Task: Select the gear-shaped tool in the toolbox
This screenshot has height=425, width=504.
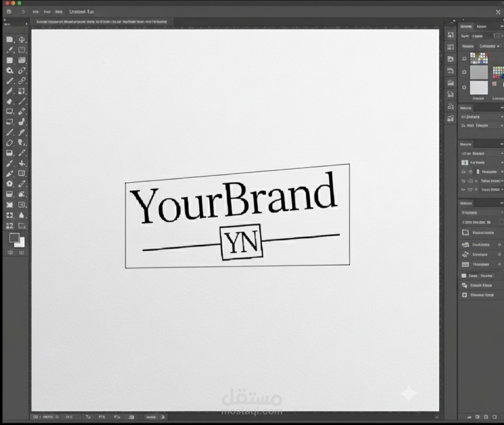Action: 9,183
